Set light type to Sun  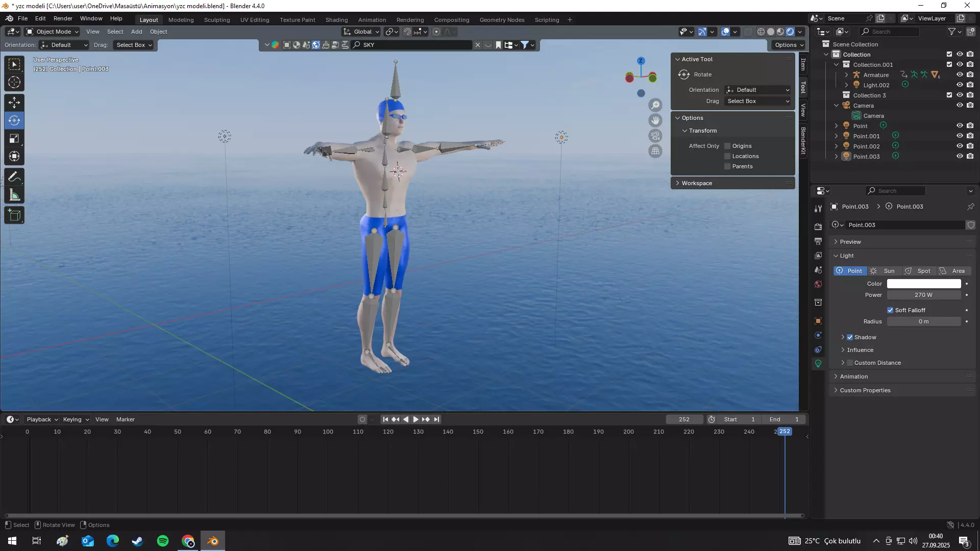(x=884, y=271)
